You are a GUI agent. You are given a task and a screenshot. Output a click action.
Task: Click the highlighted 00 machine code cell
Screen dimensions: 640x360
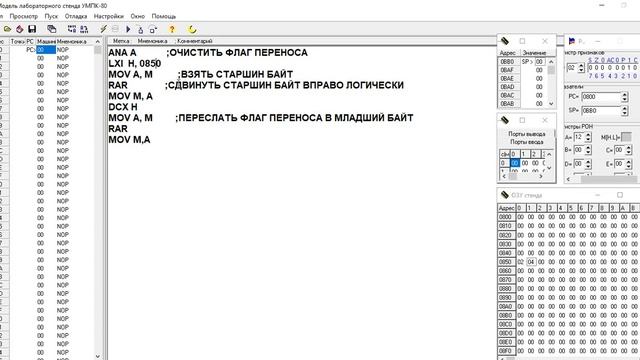[x=46, y=50]
